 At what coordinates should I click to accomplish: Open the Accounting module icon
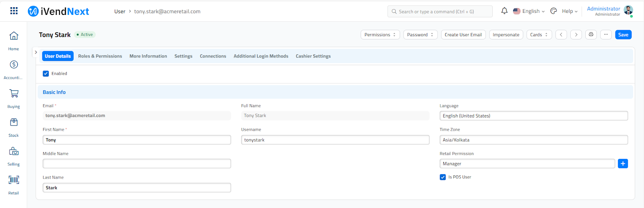(x=14, y=65)
